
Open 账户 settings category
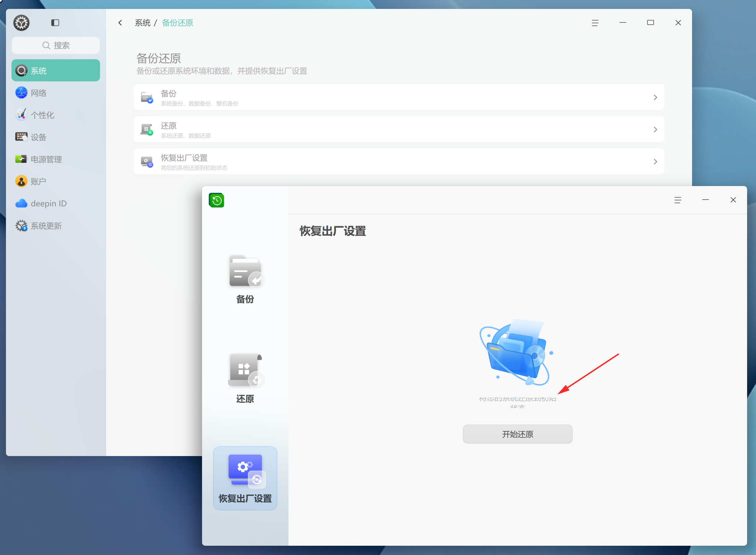(x=56, y=181)
